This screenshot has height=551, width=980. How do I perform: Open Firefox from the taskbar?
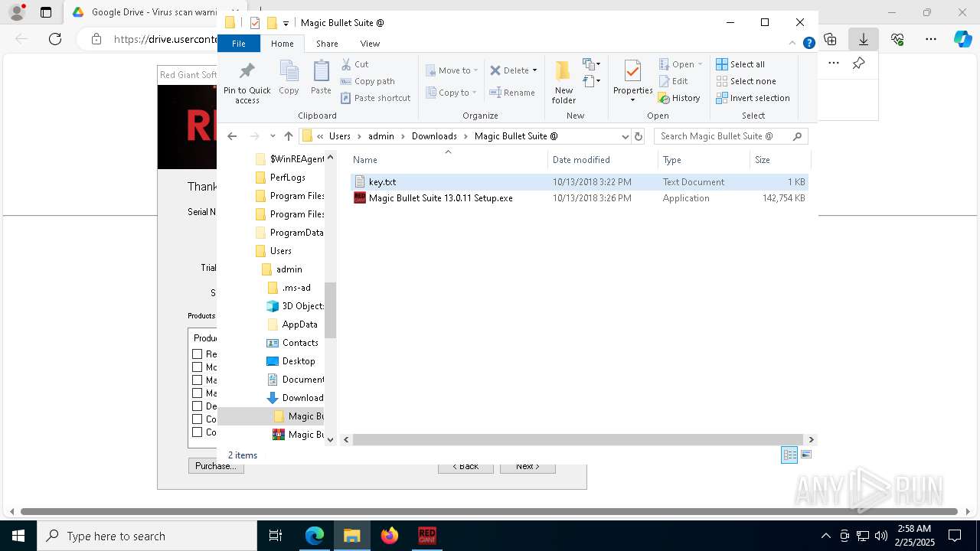point(390,536)
